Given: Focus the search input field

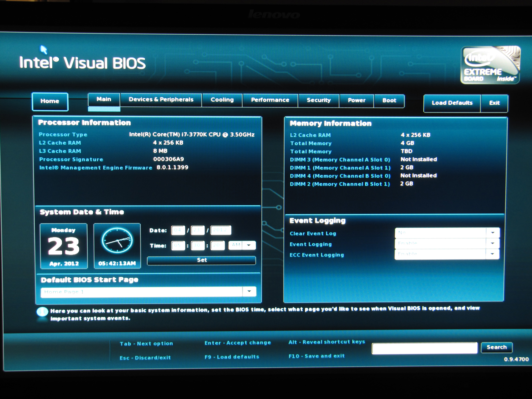Looking at the screenshot, I should pyautogui.click(x=424, y=348).
